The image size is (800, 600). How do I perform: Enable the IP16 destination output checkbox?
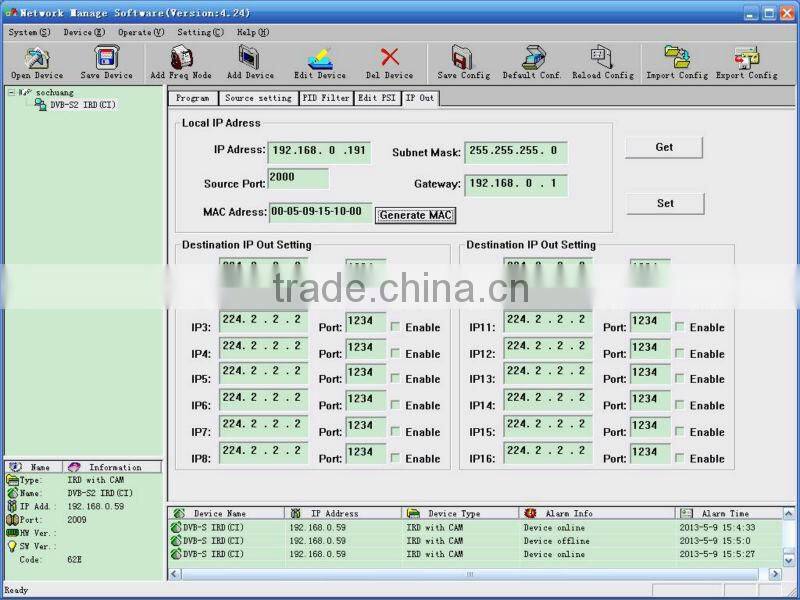(677, 458)
